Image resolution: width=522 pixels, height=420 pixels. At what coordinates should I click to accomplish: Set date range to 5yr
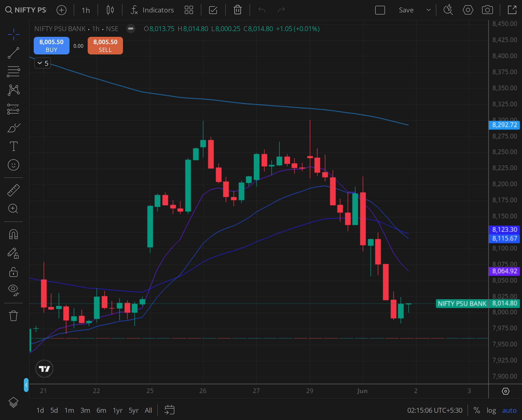coord(134,410)
